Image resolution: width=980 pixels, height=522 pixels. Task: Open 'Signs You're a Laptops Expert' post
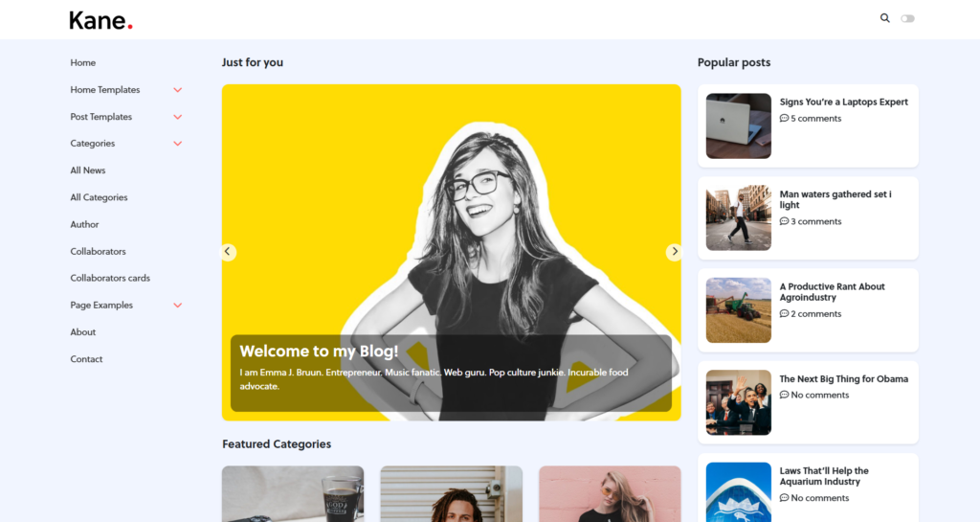tap(844, 102)
